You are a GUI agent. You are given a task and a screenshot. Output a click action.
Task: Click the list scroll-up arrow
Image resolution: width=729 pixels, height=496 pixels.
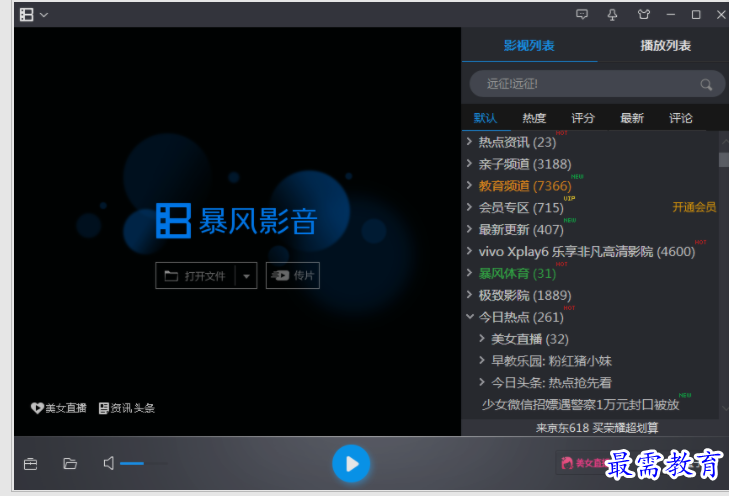(x=724, y=141)
